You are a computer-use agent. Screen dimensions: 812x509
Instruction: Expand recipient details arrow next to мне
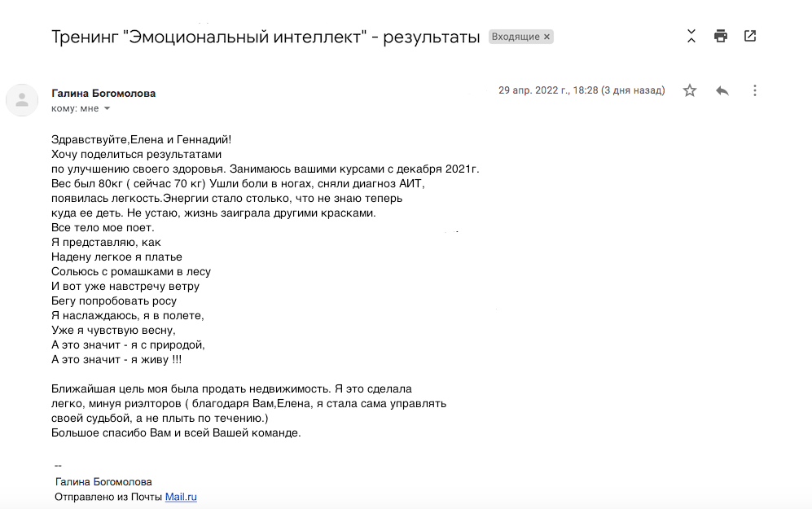pyautogui.click(x=108, y=109)
